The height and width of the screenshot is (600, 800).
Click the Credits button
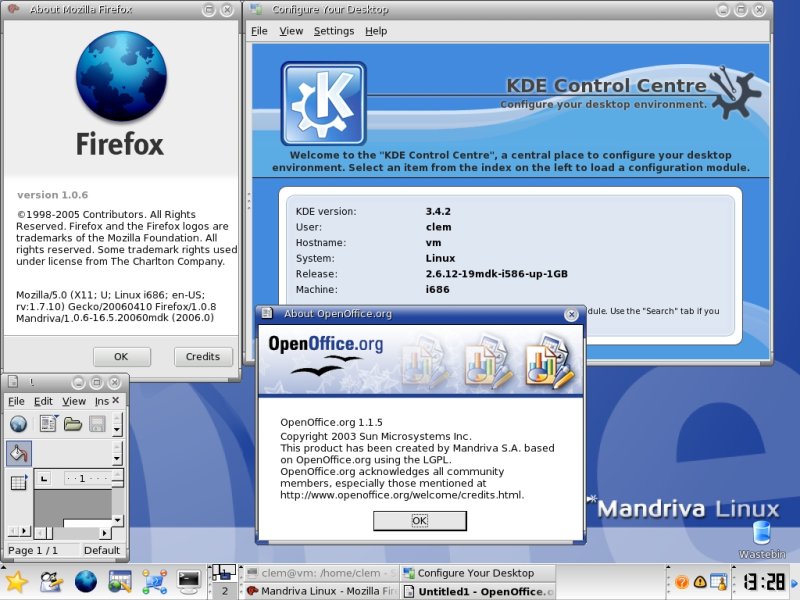point(203,357)
